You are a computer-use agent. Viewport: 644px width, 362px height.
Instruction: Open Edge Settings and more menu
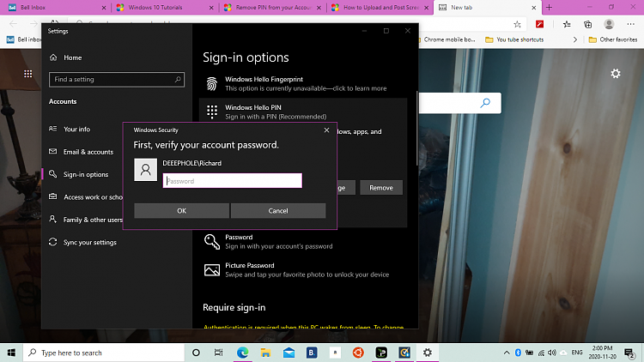click(631, 24)
